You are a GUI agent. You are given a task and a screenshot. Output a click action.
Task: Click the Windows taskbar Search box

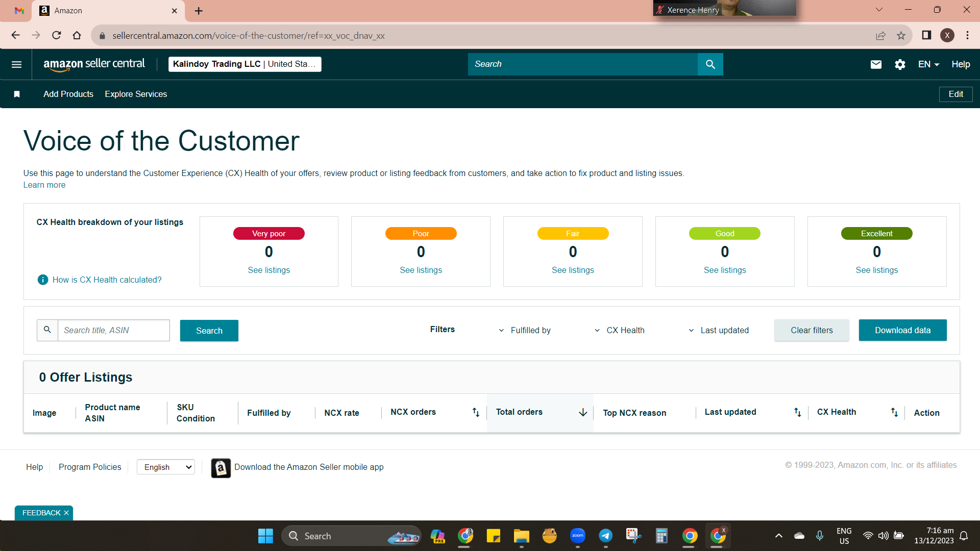click(x=351, y=536)
